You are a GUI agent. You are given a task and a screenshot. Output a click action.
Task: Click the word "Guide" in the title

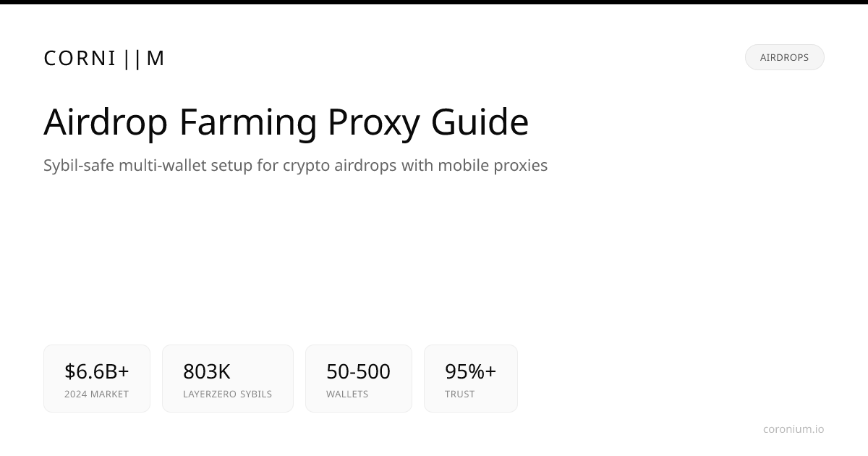[480, 122]
